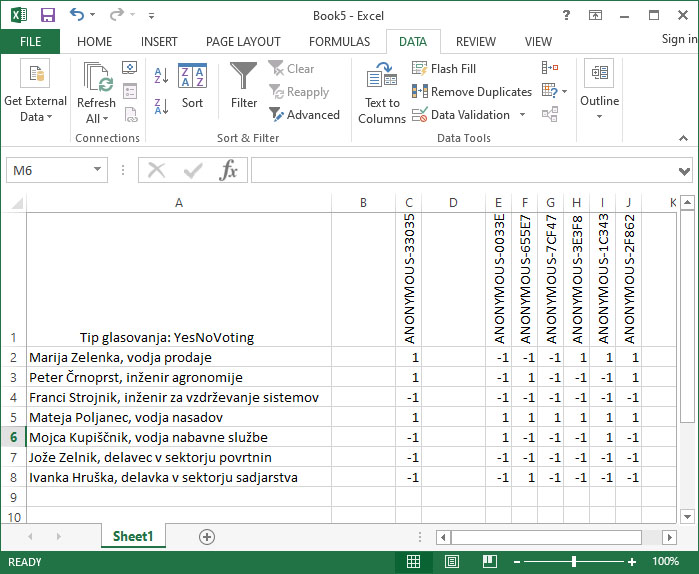Viewport: 699px width, 574px height.
Task: Click the Save icon in quick access toolbar
Action: [x=47, y=15]
